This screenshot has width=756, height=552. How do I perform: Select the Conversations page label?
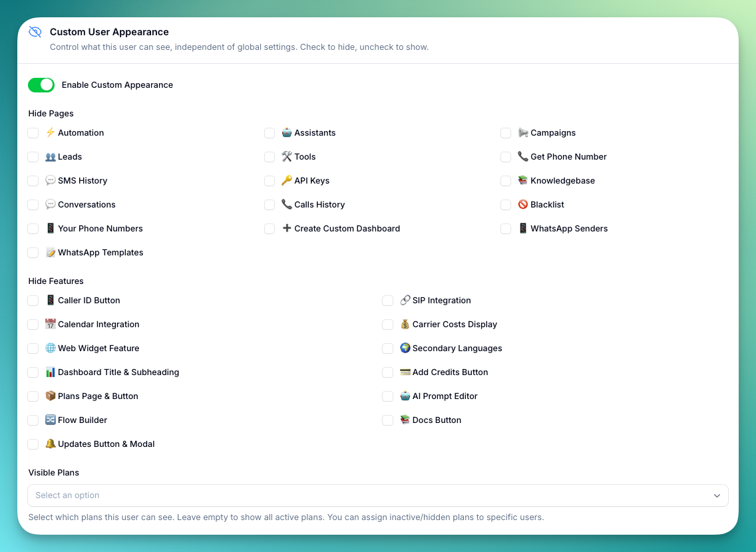(x=87, y=204)
